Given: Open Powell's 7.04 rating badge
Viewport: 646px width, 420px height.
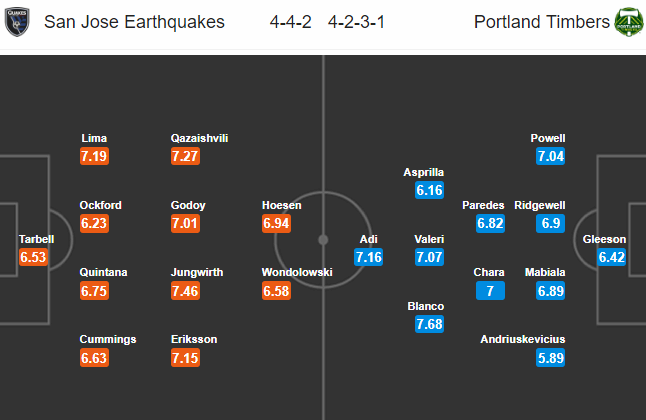Looking at the screenshot, I should (549, 156).
